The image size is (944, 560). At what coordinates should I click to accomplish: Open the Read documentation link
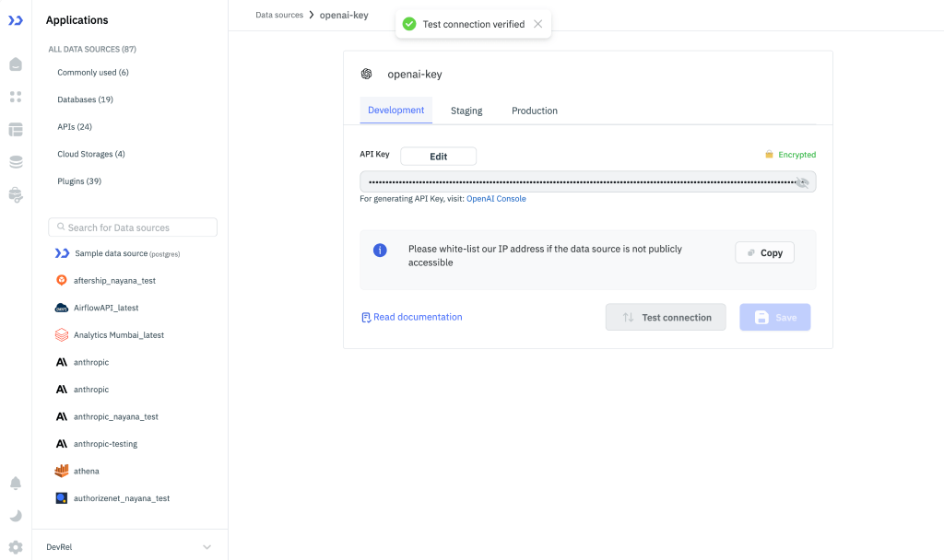coord(418,317)
